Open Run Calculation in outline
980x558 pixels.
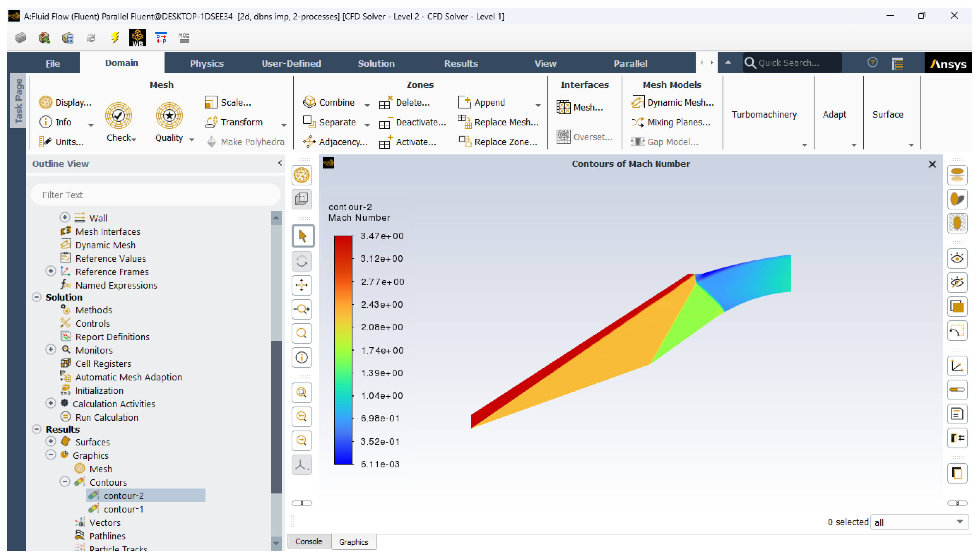pyautogui.click(x=106, y=417)
